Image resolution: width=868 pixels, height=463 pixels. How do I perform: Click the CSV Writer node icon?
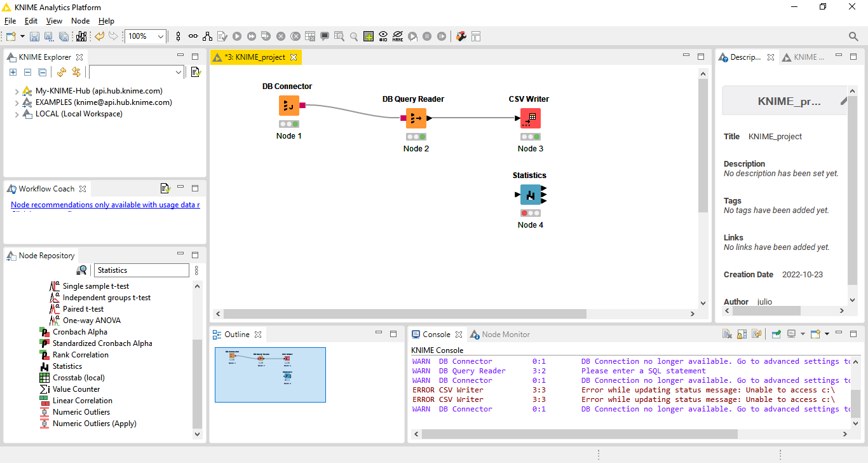pos(530,118)
